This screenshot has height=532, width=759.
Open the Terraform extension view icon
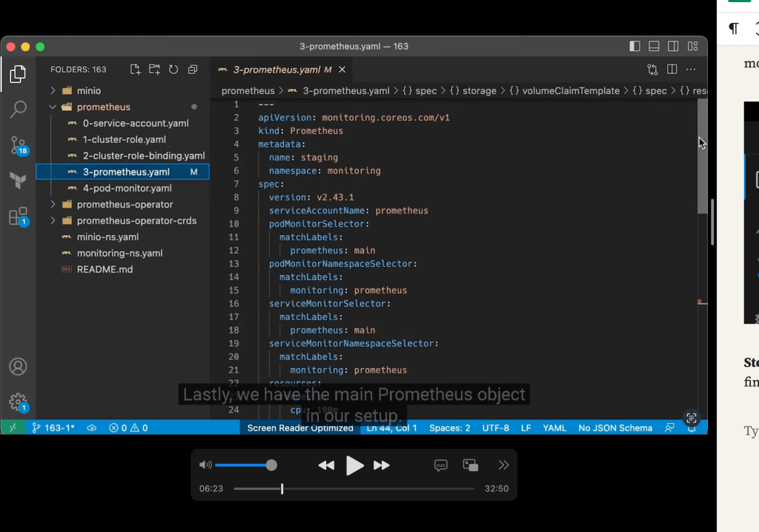pyautogui.click(x=18, y=181)
